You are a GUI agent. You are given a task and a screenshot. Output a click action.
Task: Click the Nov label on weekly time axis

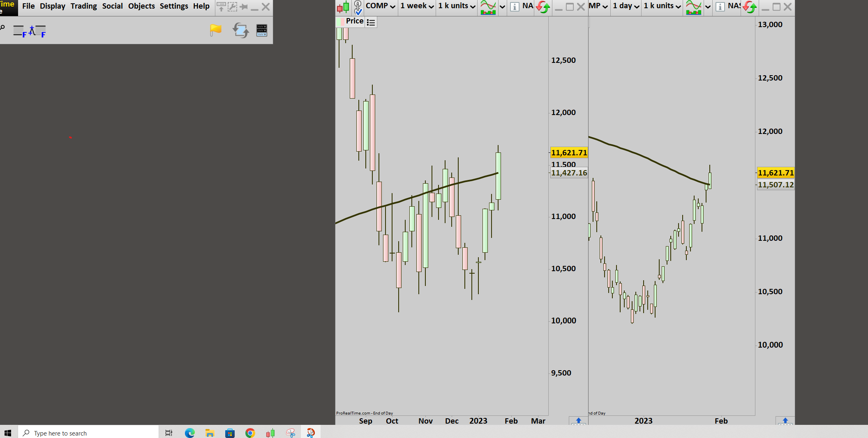click(425, 421)
